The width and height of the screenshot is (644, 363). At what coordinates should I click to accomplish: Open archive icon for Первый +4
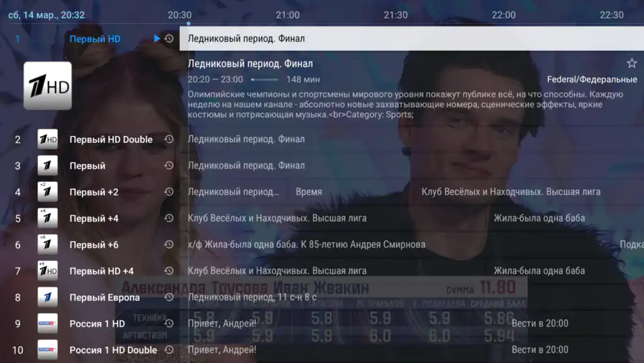(x=169, y=218)
